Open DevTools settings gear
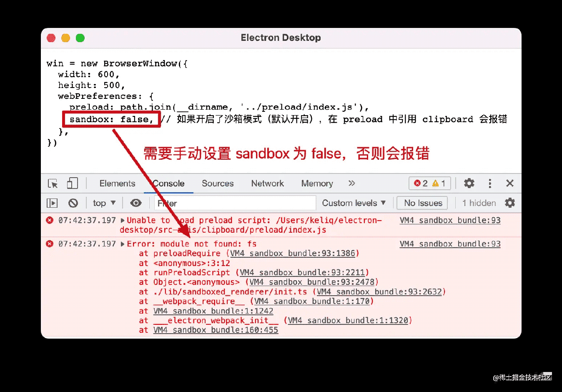The image size is (562, 392). pyautogui.click(x=469, y=183)
